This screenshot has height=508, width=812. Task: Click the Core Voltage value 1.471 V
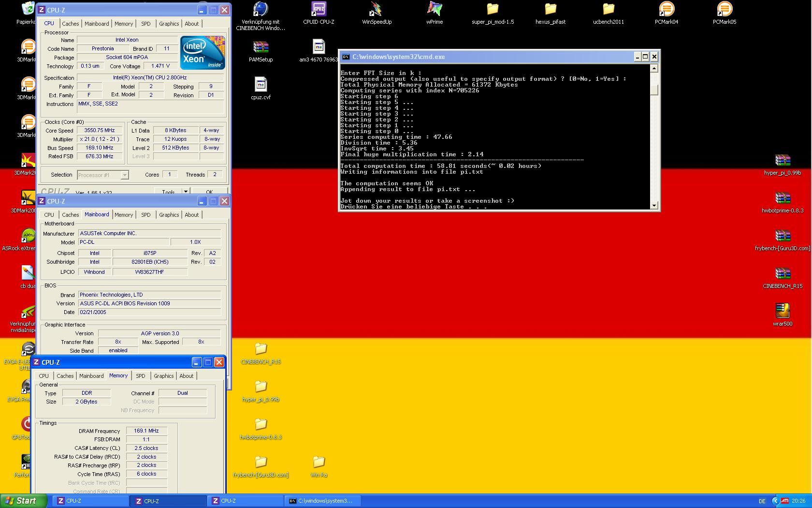tap(160, 66)
